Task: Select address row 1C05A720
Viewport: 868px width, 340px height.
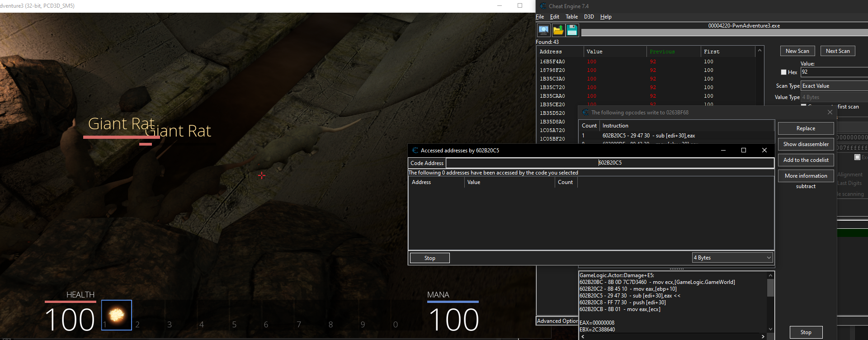Action: pyautogui.click(x=557, y=130)
